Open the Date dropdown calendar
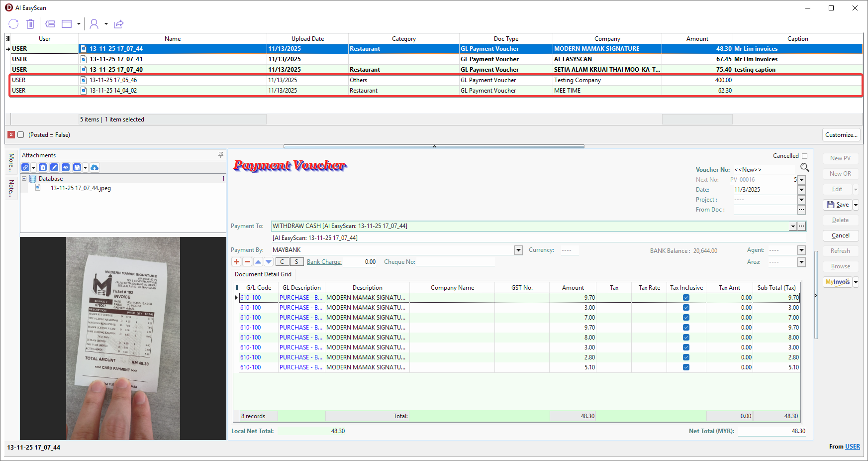 pos(801,190)
